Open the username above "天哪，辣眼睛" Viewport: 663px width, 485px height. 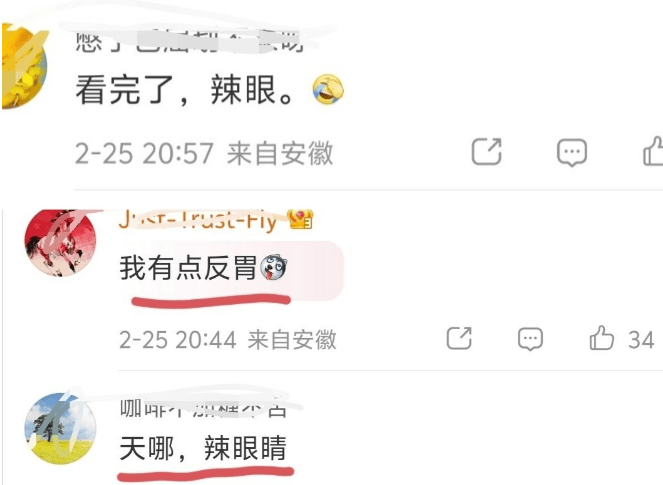point(204,408)
